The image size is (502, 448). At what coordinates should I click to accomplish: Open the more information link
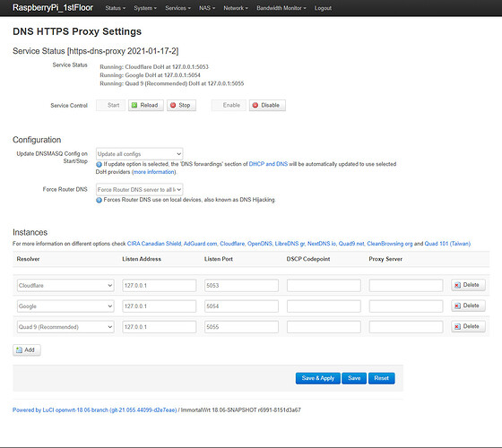154,172
